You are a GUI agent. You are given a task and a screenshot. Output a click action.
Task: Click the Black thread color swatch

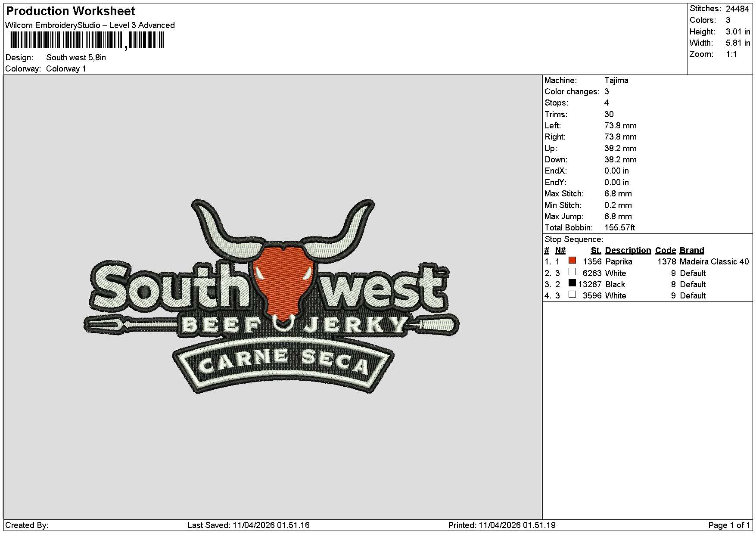[572, 283]
